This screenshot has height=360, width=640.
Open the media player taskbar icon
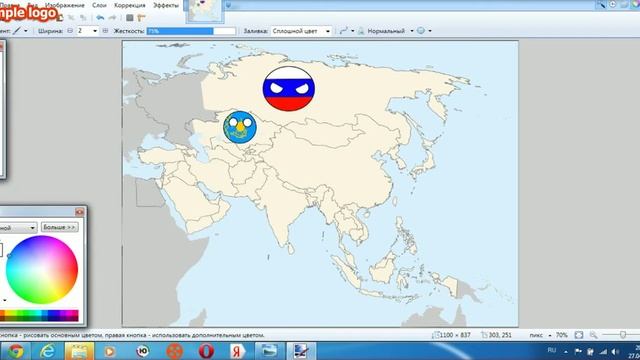tap(109, 351)
